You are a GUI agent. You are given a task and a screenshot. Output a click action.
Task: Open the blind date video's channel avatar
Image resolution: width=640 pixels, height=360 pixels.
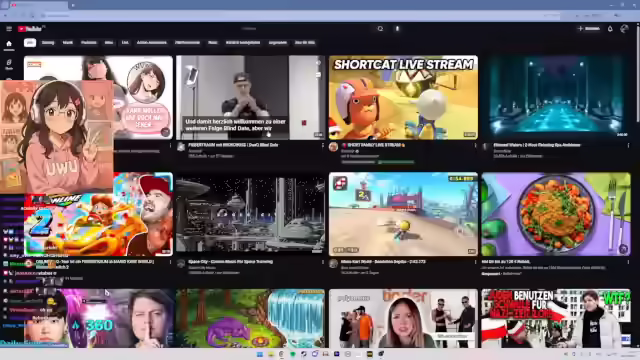click(x=181, y=147)
